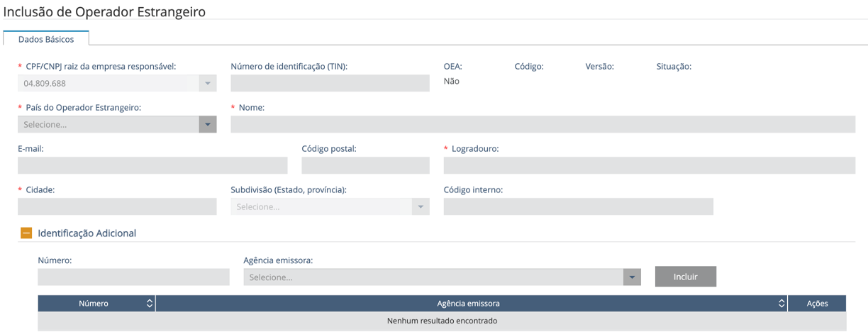868x332 pixels.
Task: Focus the Logradouro text field
Action: (x=649, y=165)
